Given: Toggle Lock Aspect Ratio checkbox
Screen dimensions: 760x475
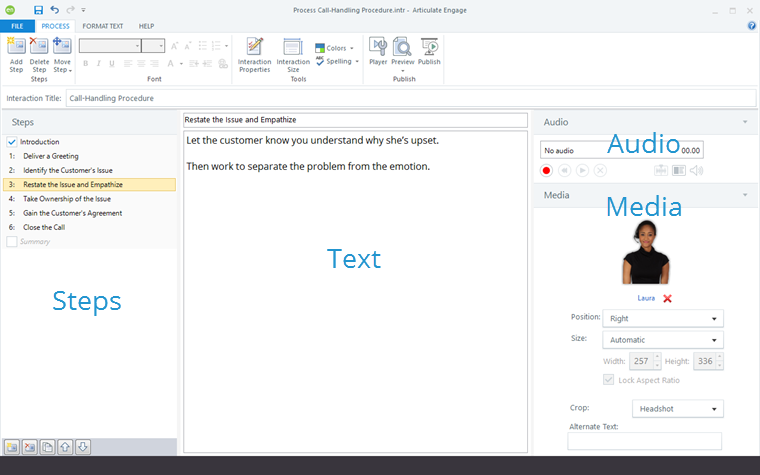Looking at the screenshot, I should point(609,380).
